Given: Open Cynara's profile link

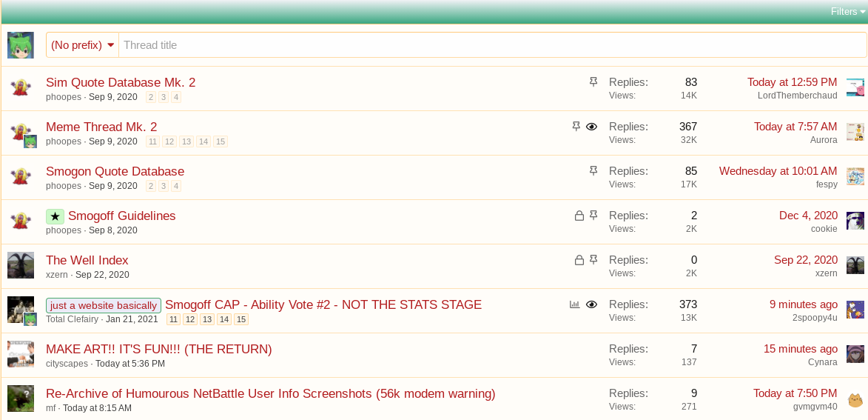Looking at the screenshot, I should 823,361.
